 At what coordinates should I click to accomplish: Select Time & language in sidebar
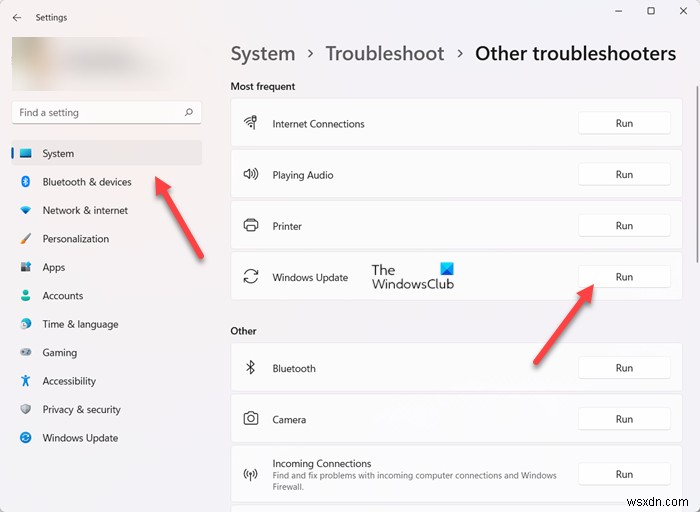coord(107,324)
